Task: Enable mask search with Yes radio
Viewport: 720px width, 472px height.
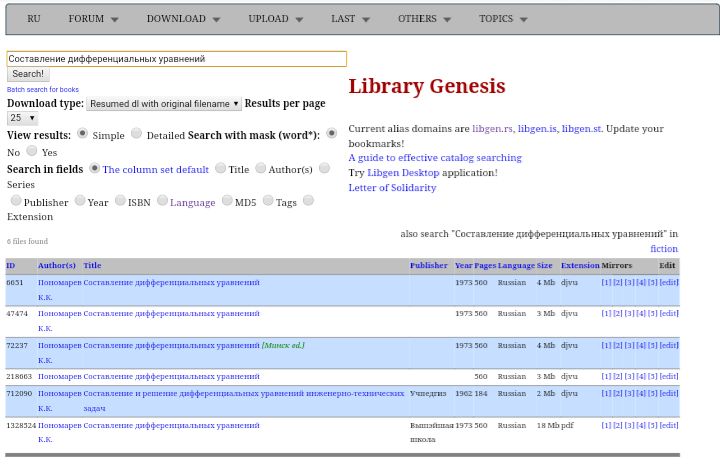Action: pyautogui.click(x=32, y=150)
